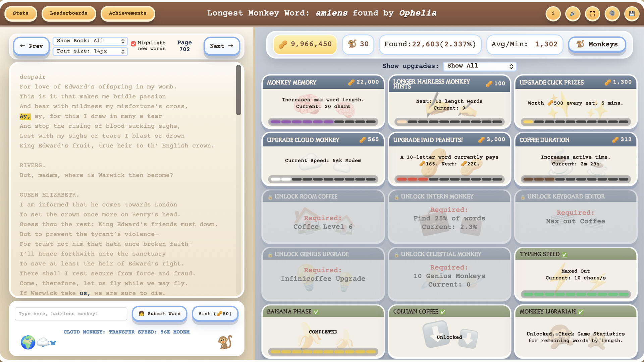644x362 pixels.
Task: Click the 'Page 702' label
Action: pos(184,46)
